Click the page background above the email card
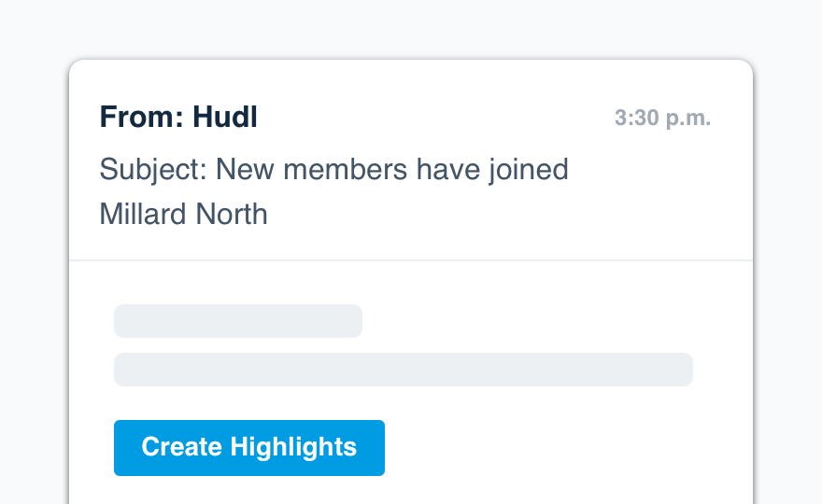This screenshot has width=822, height=504. pos(411,28)
